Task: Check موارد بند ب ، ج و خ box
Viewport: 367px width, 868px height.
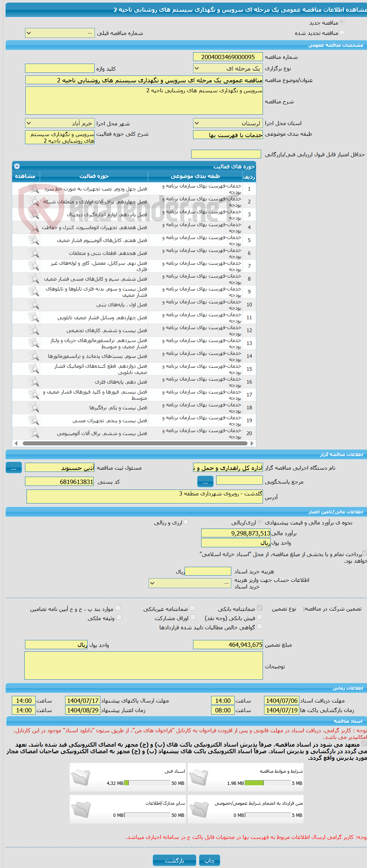Action: [x=118, y=608]
